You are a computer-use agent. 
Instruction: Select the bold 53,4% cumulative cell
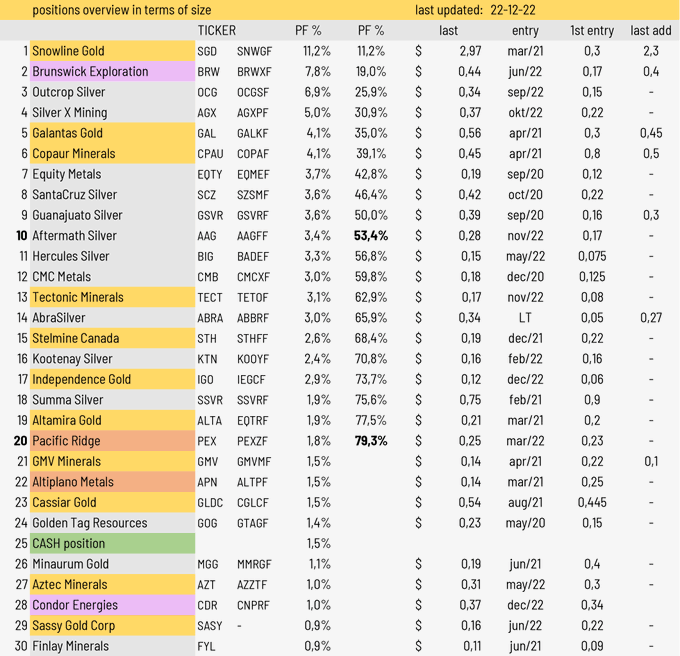(370, 236)
